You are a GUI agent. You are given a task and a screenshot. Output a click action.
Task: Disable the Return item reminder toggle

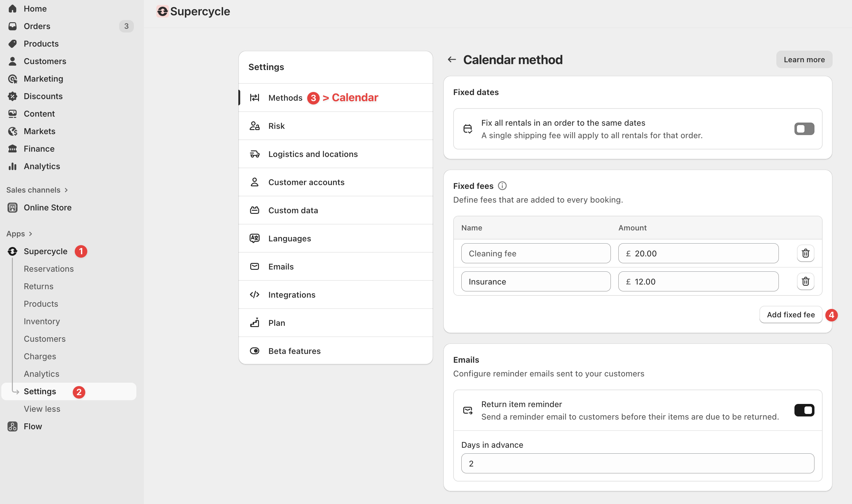point(804,411)
